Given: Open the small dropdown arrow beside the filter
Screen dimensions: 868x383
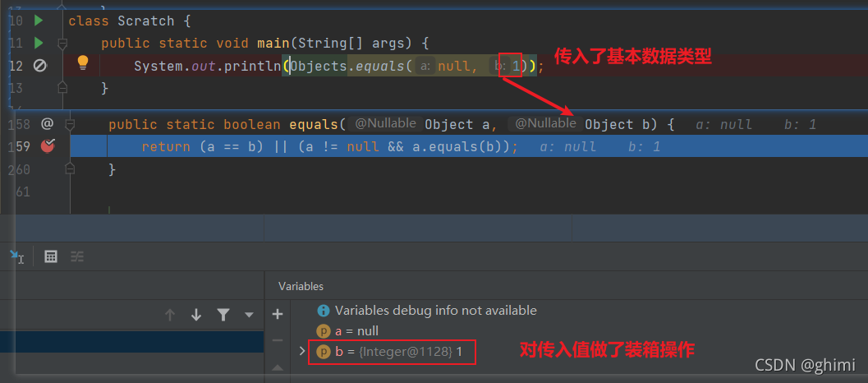Looking at the screenshot, I should coord(249,315).
